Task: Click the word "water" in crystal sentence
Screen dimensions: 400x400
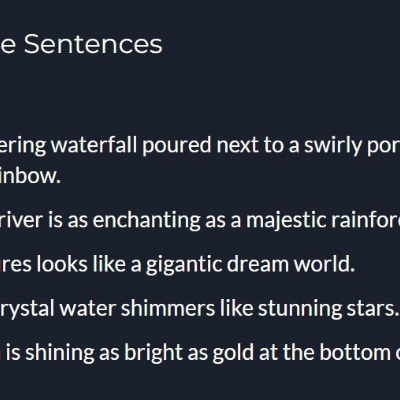Action: click(88, 308)
